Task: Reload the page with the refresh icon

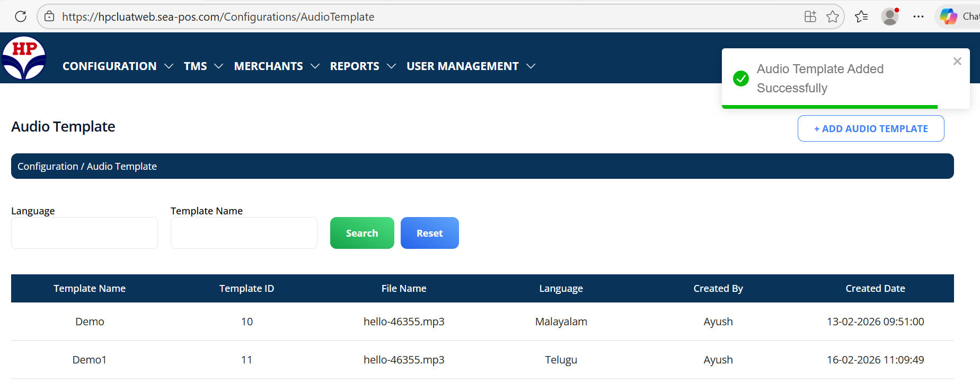Action: pos(21,16)
